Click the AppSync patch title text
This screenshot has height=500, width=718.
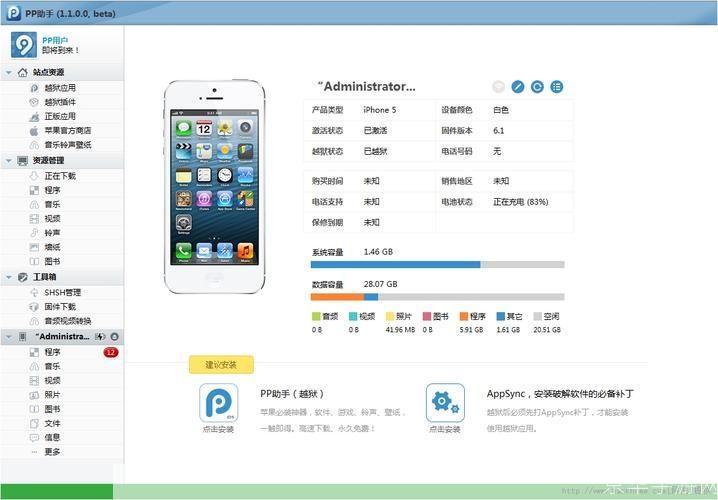coord(560,394)
